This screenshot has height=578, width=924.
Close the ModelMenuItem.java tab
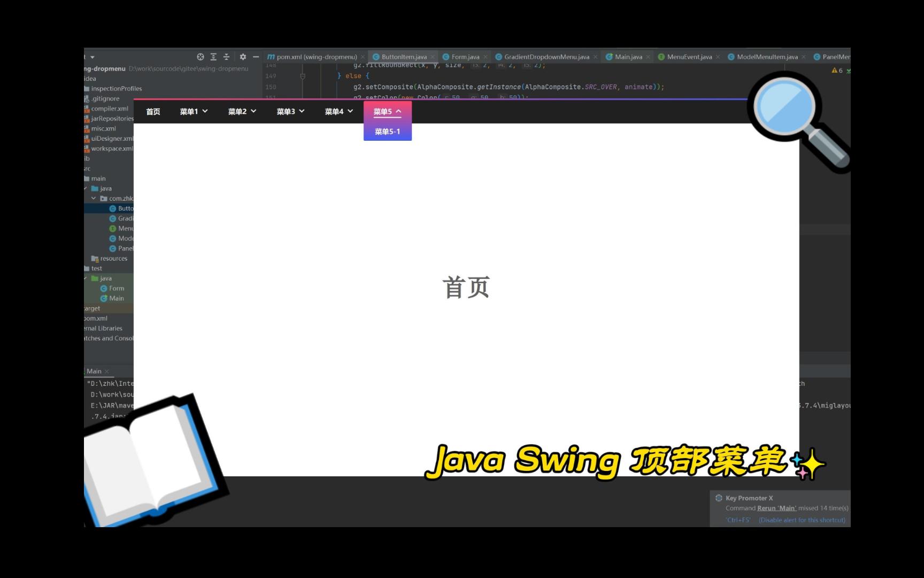[803, 57]
